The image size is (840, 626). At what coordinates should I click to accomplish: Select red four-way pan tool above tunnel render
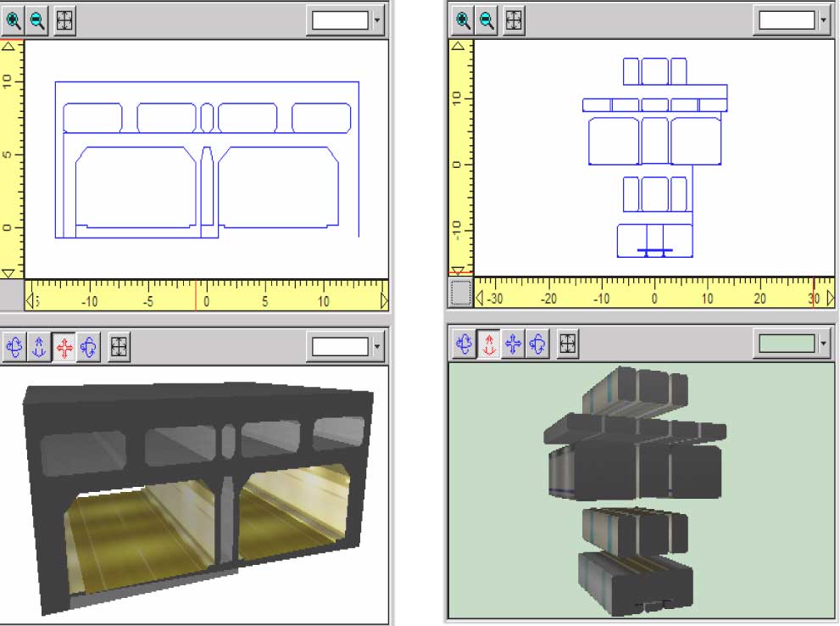pyautogui.click(x=64, y=347)
